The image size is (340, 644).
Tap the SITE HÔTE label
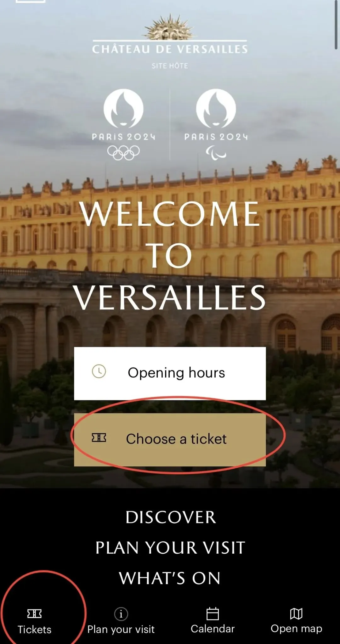click(x=170, y=66)
